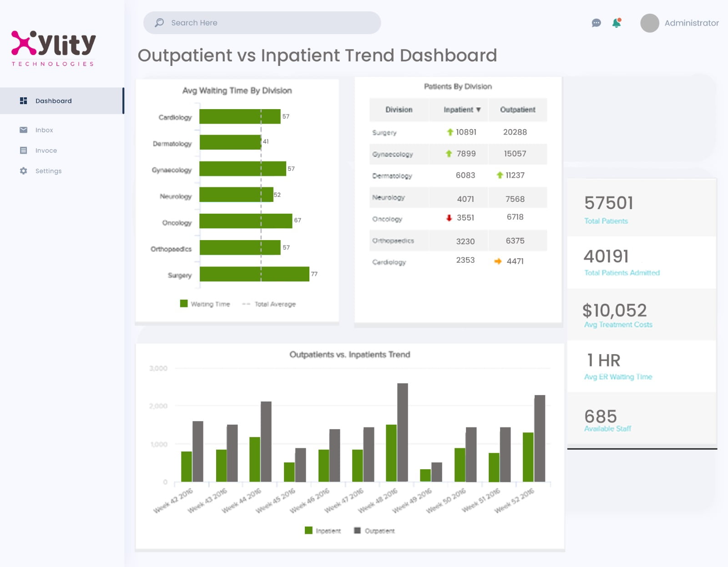The width and height of the screenshot is (728, 567).
Task: Click the Oncology waiting time bar
Action: [x=246, y=221]
